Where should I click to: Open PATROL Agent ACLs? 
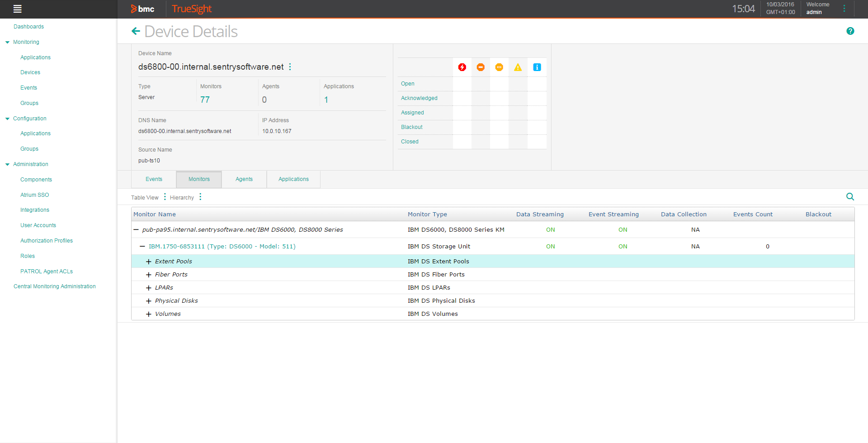47,272
